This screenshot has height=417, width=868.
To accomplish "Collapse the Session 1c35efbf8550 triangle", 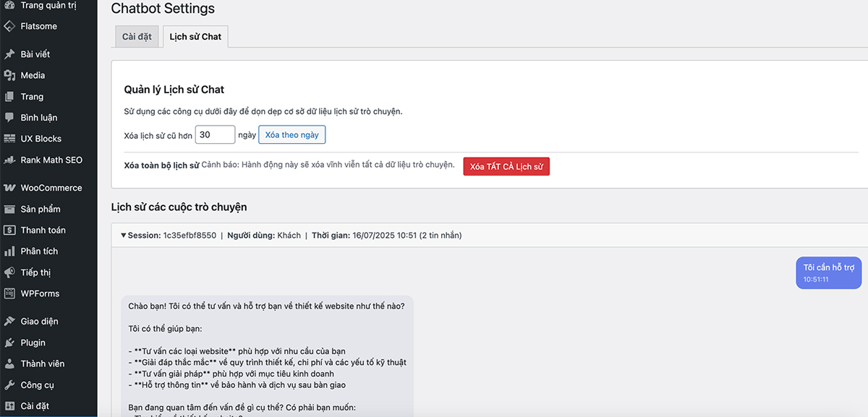I will point(124,236).
